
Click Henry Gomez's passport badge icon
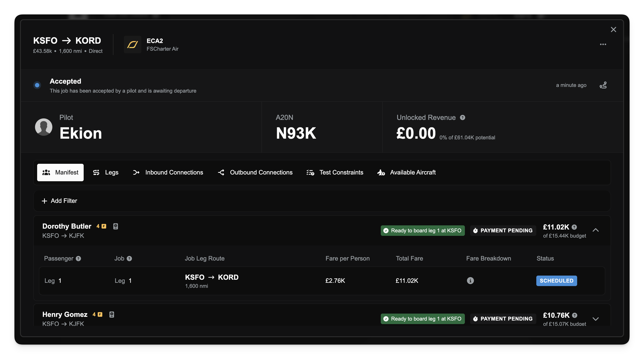click(112, 314)
